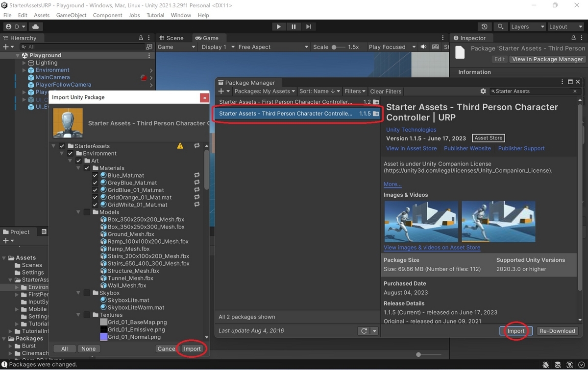Select the First Person Character Controller package

pyautogui.click(x=298, y=102)
